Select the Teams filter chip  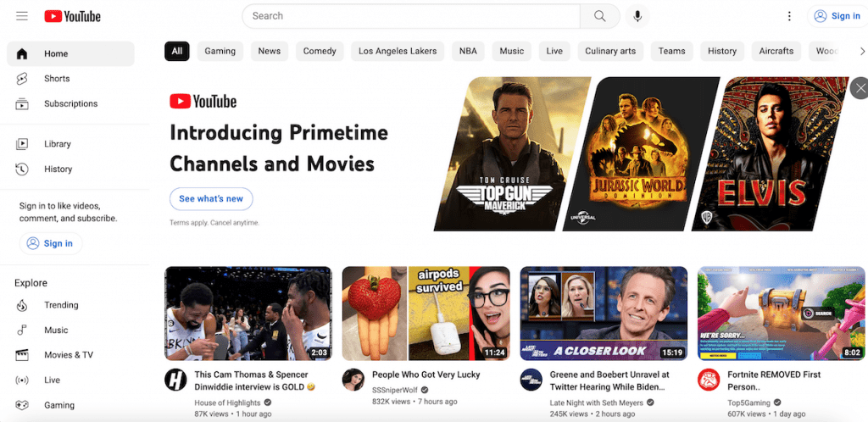click(x=671, y=51)
